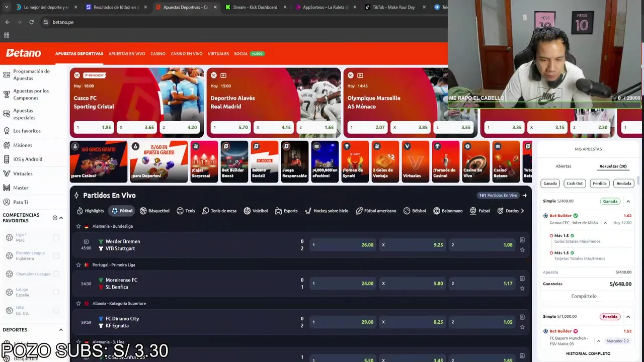This screenshot has width=644, height=362.
Task: Star the Portugal - Primeira Liga league
Action: click(x=78, y=265)
